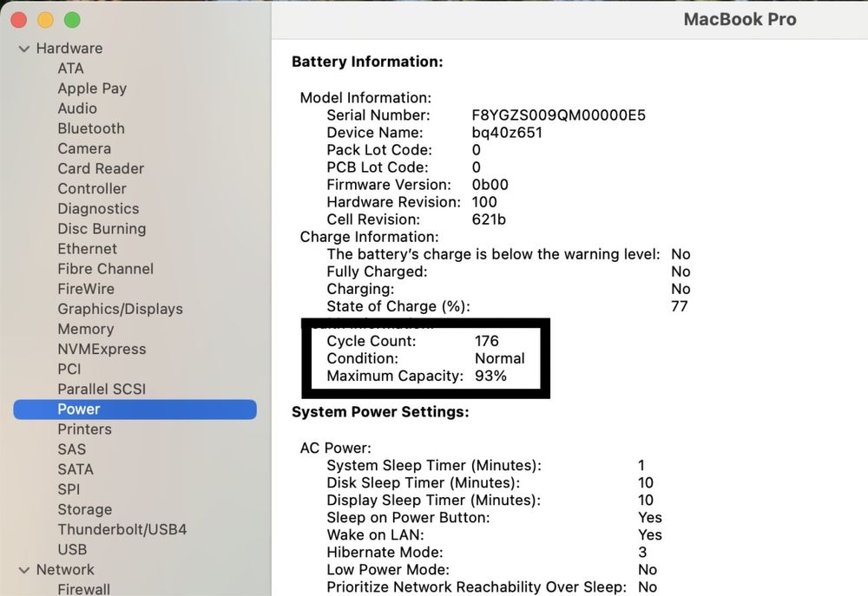
Task: Open Memory hardware details
Action: [x=86, y=330]
